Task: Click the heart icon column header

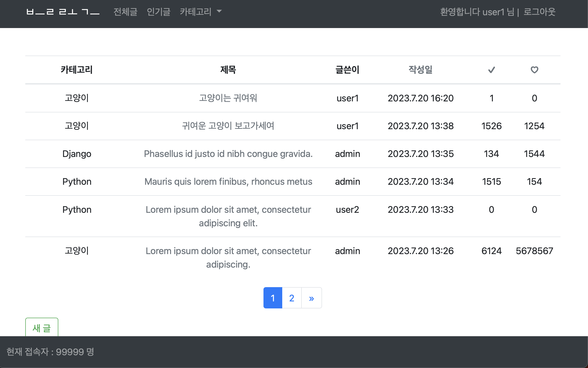Action: pyautogui.click(x=534, y=70)
